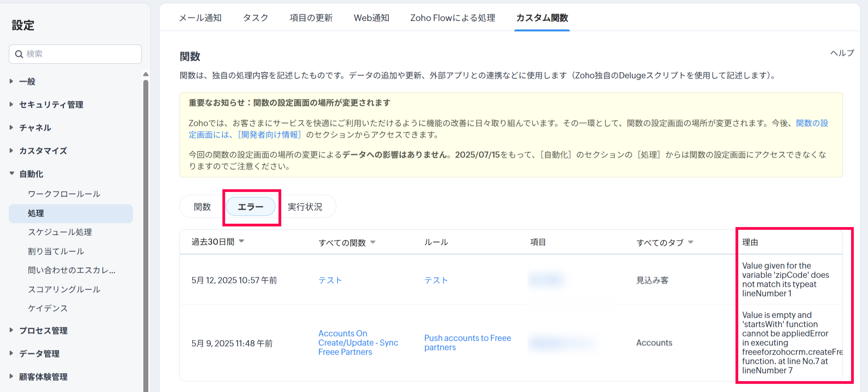Select the 実行状況 view toggle
868x392 pixels.
(305, 207)
